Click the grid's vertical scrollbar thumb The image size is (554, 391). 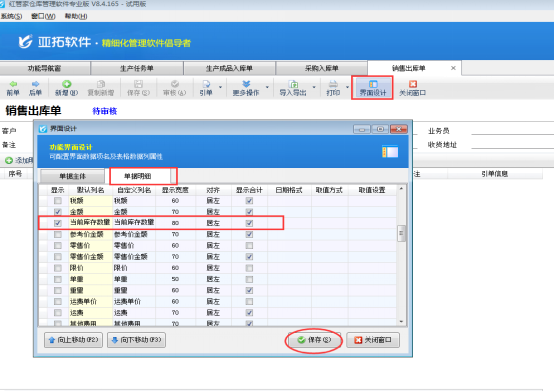click(x=401, y=233)
